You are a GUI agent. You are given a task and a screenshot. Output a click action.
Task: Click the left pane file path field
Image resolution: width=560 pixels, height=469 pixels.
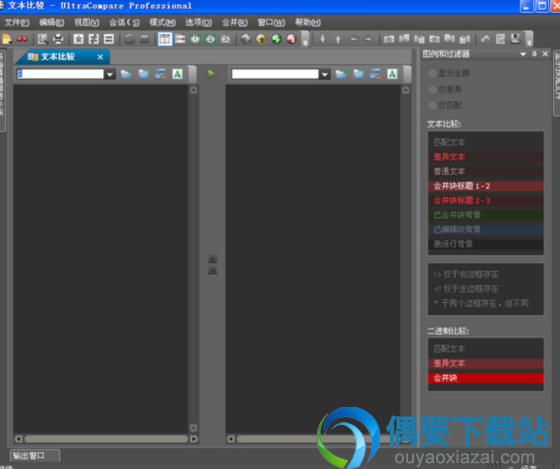[60, 74]
